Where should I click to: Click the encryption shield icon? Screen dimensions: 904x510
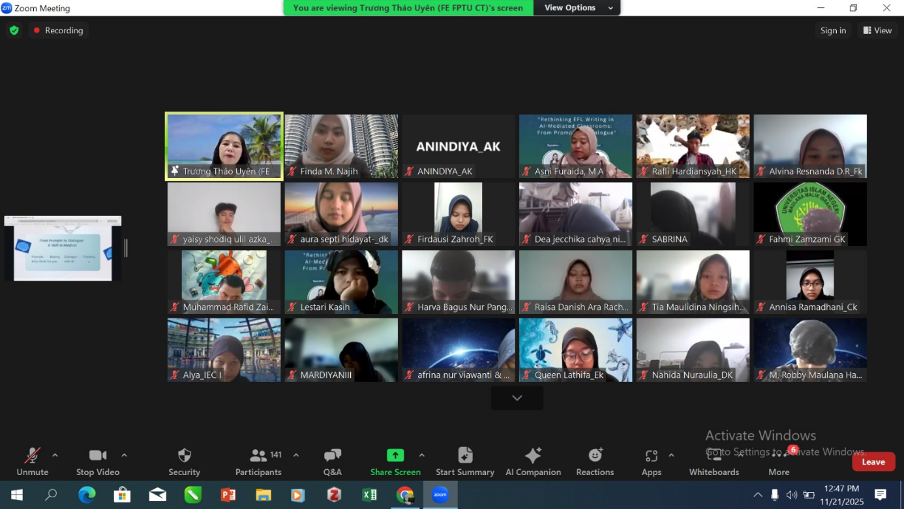tap(14, 30)
